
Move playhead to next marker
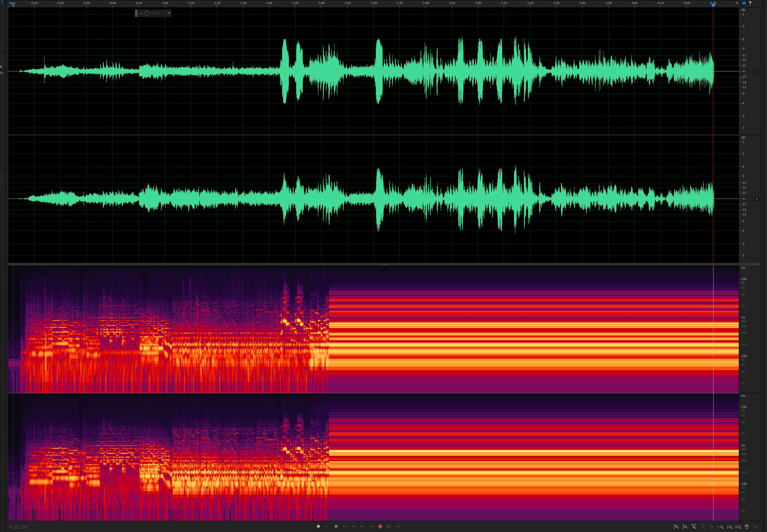click(x=371, y=526)
